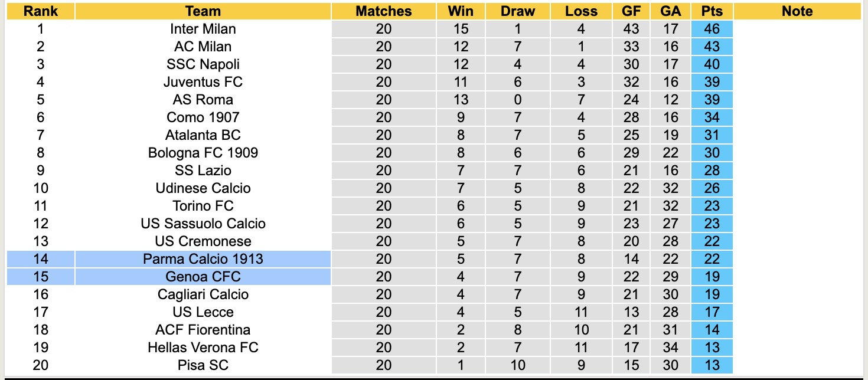This screenshot has height=380, width=868.
Task: Click the Juventus FC team name
Action: point(203,82)
